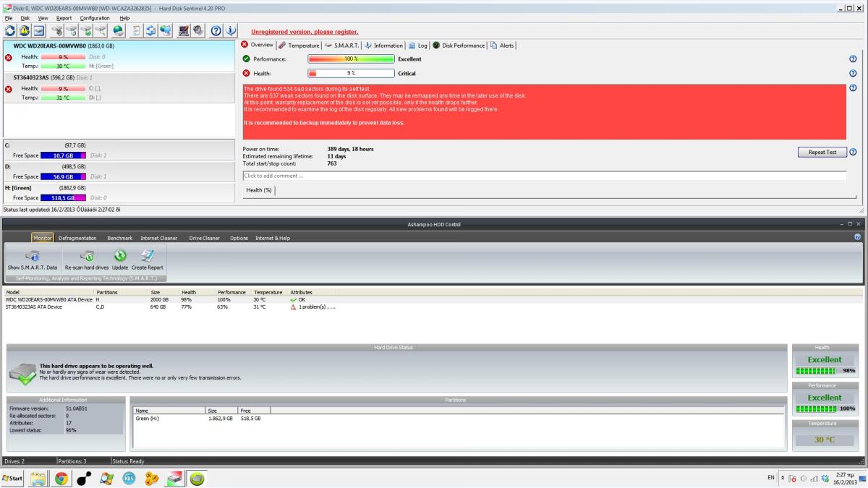Switch to the Information tab
The height and width of the screenshot is (488, 868).
pos(383,46)
